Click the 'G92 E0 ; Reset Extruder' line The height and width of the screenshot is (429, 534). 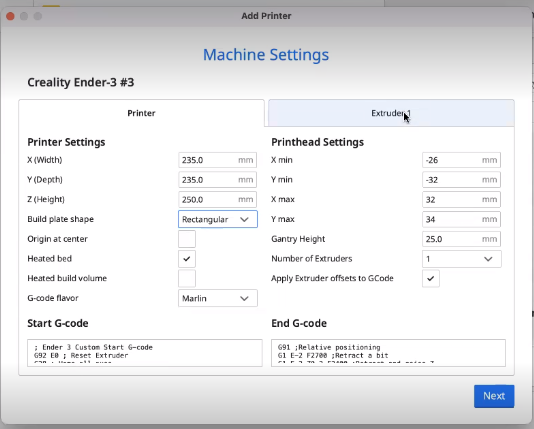[x=81, y=355]
